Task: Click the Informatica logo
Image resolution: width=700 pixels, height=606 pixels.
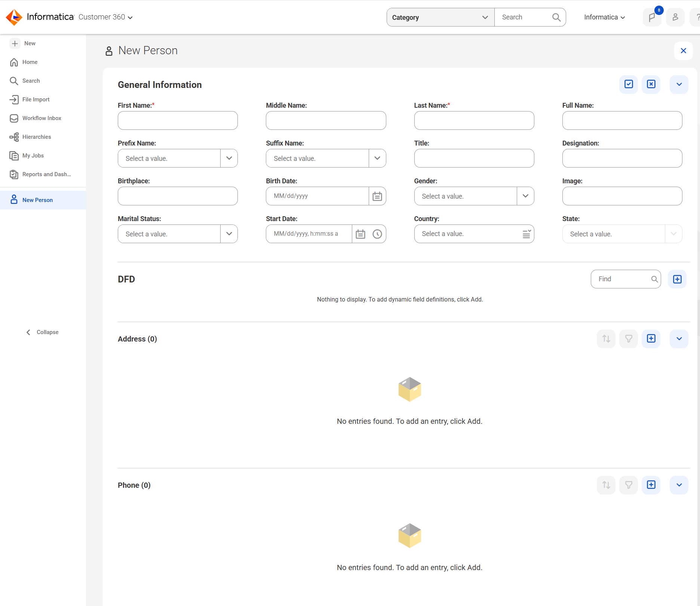Action: point(14,17)
